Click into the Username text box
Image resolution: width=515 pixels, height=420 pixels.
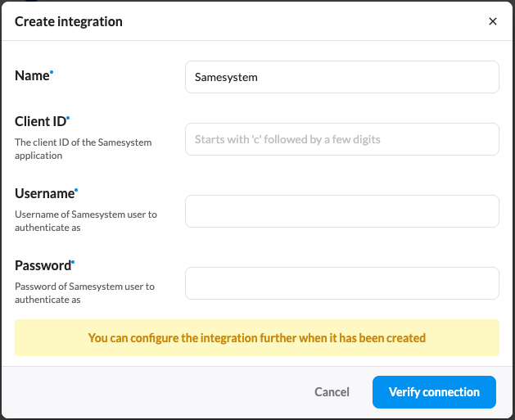point(341,211)
